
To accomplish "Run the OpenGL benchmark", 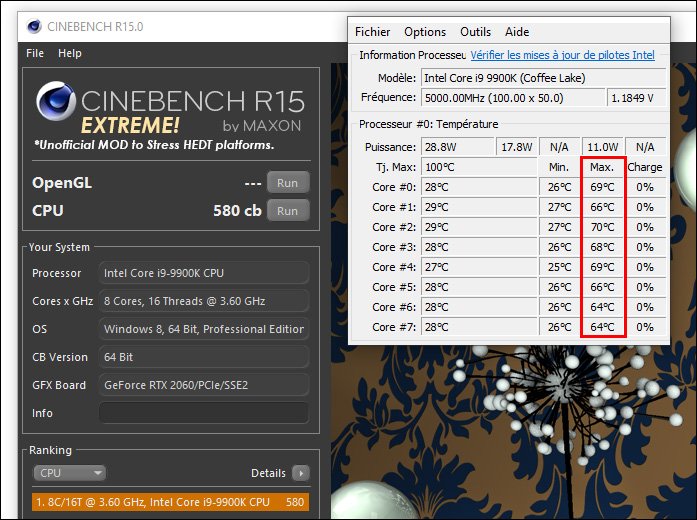I will (x=288, y=183).
